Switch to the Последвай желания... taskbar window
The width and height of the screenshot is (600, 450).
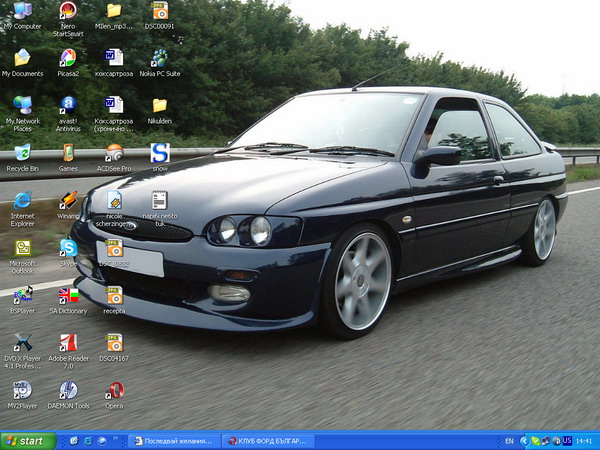coord(174,441)
